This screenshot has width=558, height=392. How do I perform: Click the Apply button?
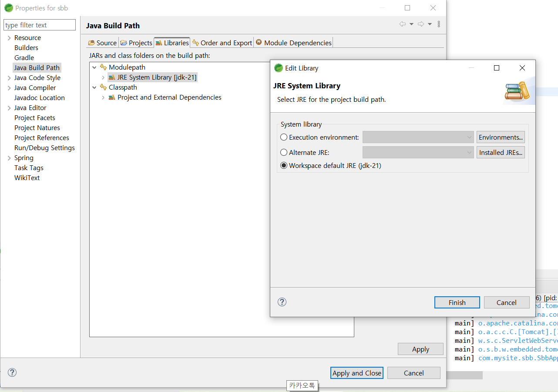420,349
